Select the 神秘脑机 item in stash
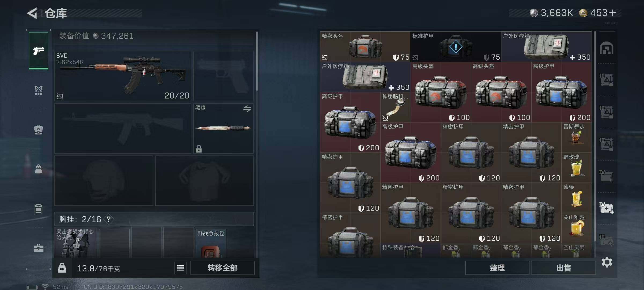 [395, 107]
